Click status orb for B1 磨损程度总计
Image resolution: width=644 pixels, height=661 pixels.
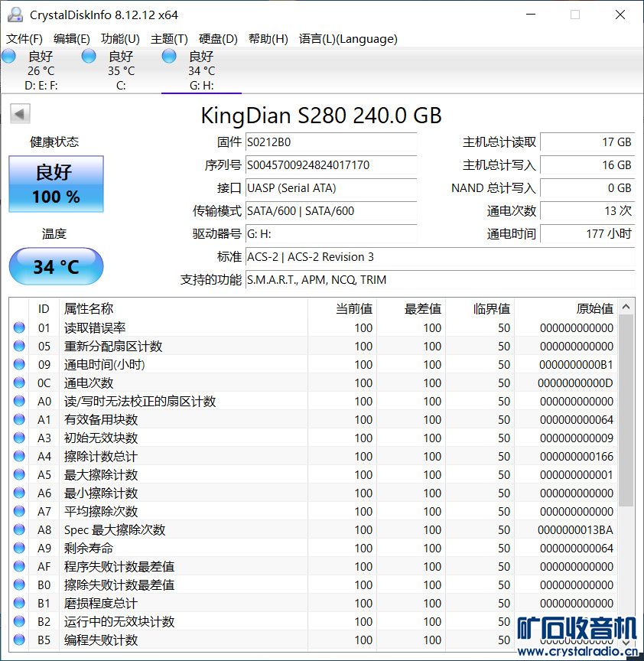pyautogui.click(x=19, y=604)
